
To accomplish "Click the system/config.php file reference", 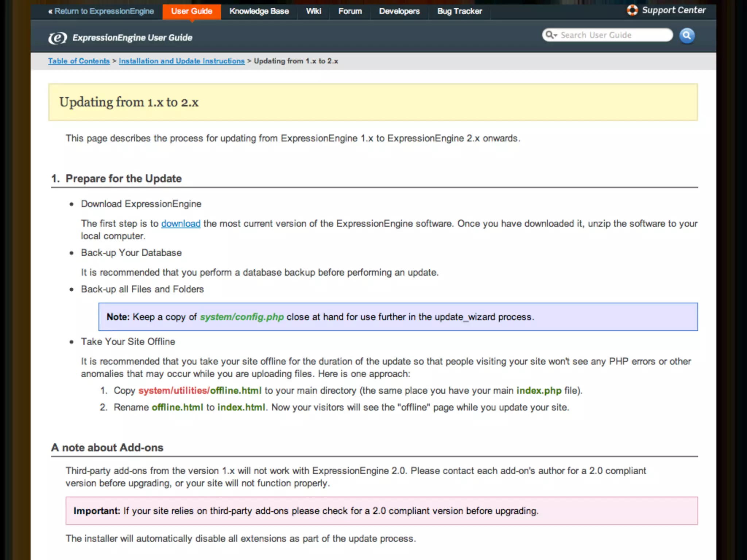I will click(x=241, y=317).
